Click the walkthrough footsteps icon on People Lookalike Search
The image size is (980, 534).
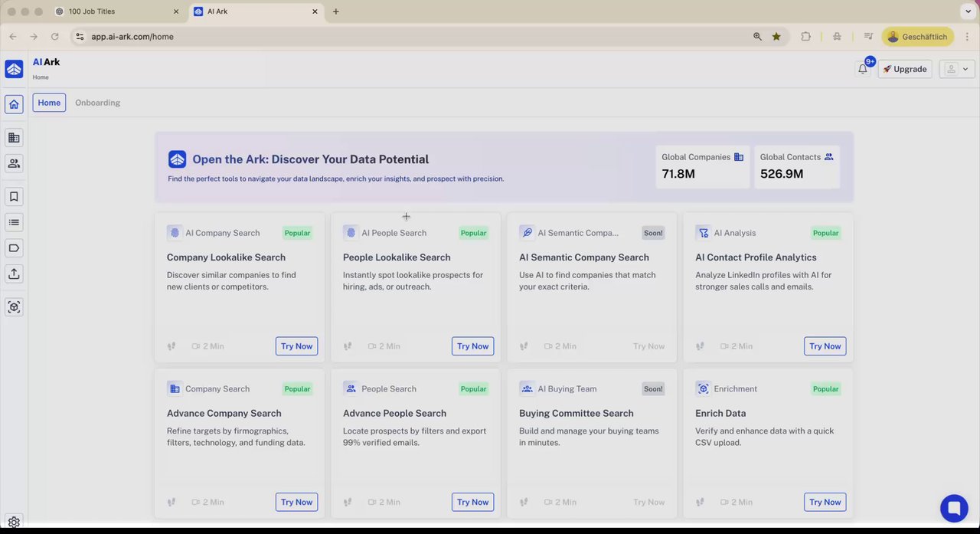tap(348, 346)
